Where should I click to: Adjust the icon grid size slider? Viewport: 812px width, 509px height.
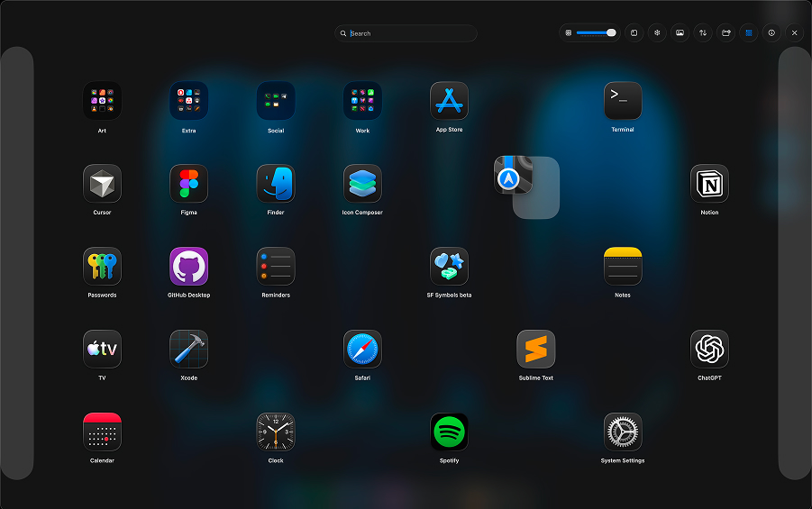[596, 32]
